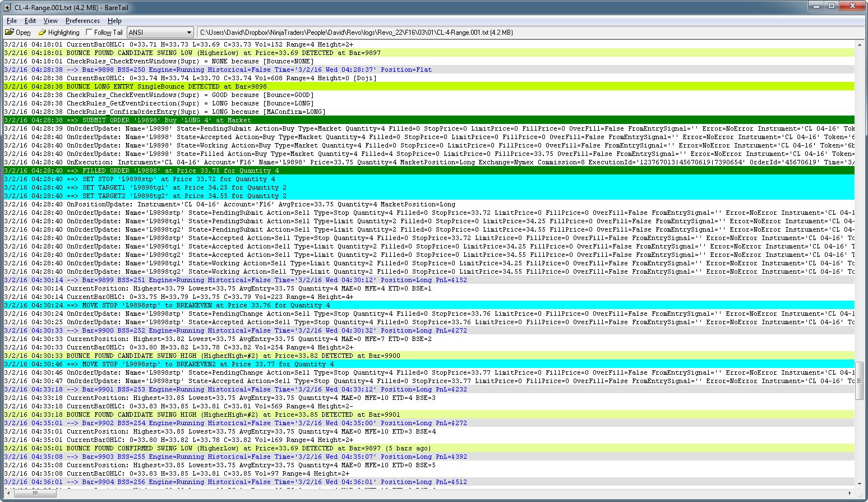Select the "CurrentPosition" MFE=4 BSE=1 line
868x502 pixels.
429,288
